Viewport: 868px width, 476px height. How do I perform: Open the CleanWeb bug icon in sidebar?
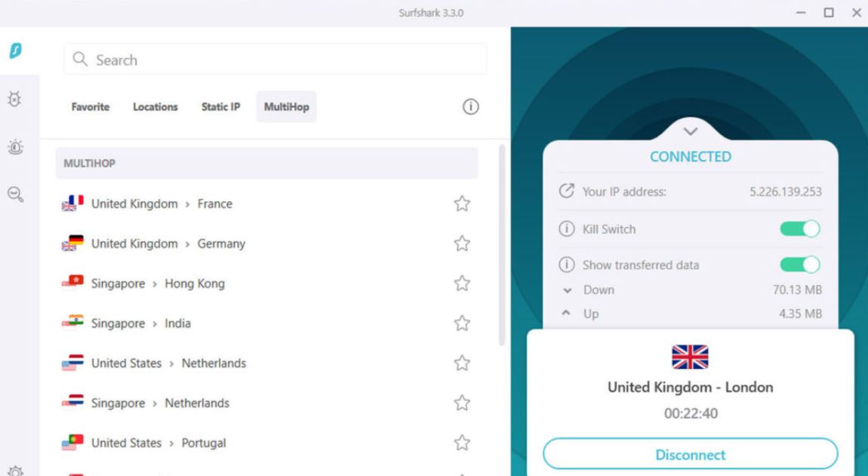(x=15, y=99)
